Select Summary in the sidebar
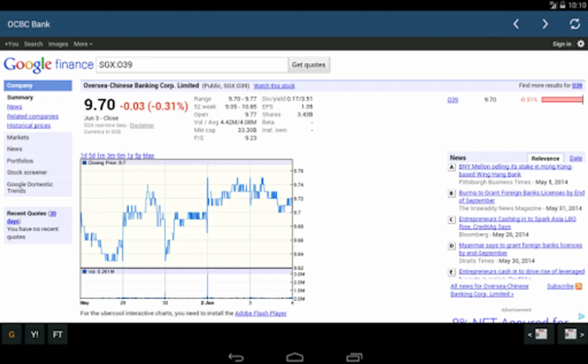 20,97
